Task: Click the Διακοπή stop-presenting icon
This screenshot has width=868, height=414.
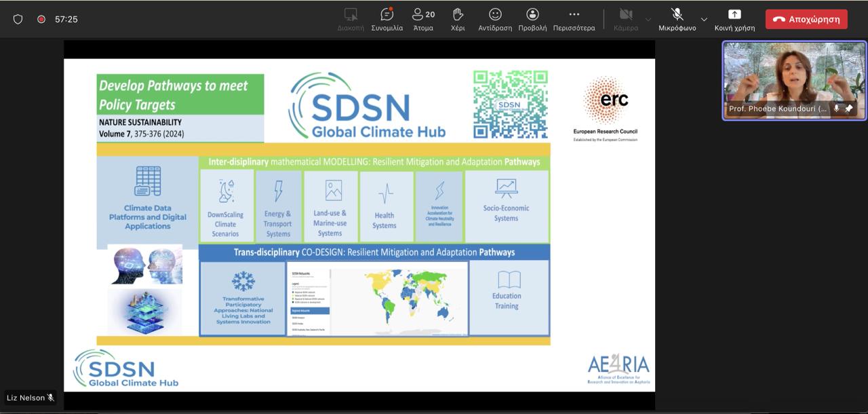Action: click(351, 19)
